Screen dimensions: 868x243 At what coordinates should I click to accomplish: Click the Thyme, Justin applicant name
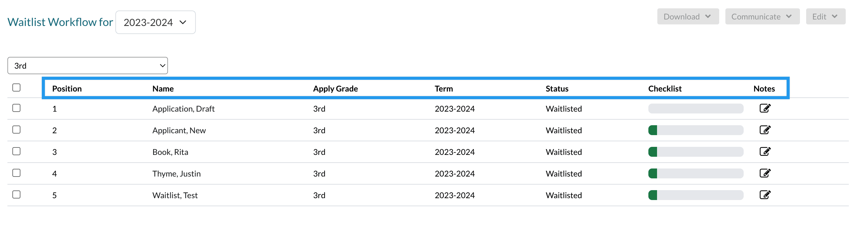click(x=176, y=174)
